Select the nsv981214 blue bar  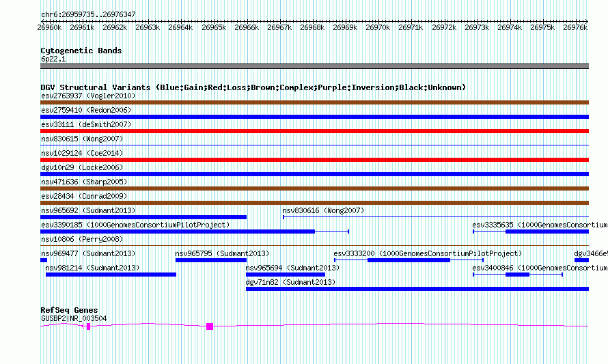111,275
